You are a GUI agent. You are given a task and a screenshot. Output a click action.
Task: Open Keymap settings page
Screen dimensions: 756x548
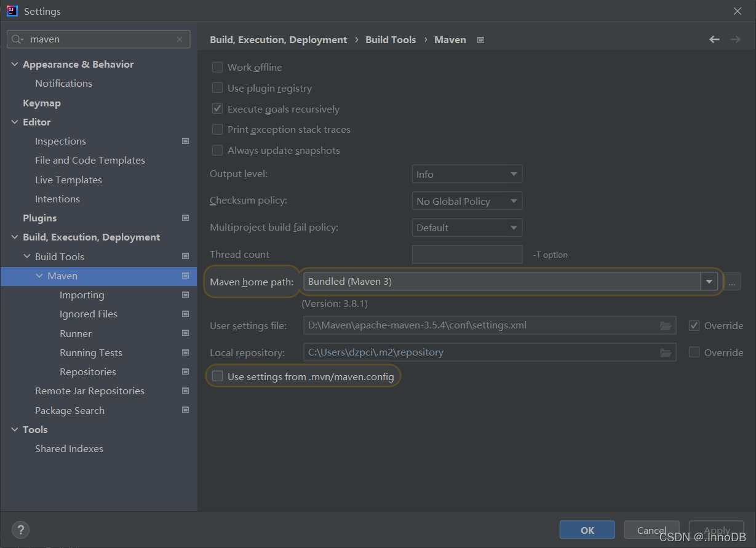point(42,103)
